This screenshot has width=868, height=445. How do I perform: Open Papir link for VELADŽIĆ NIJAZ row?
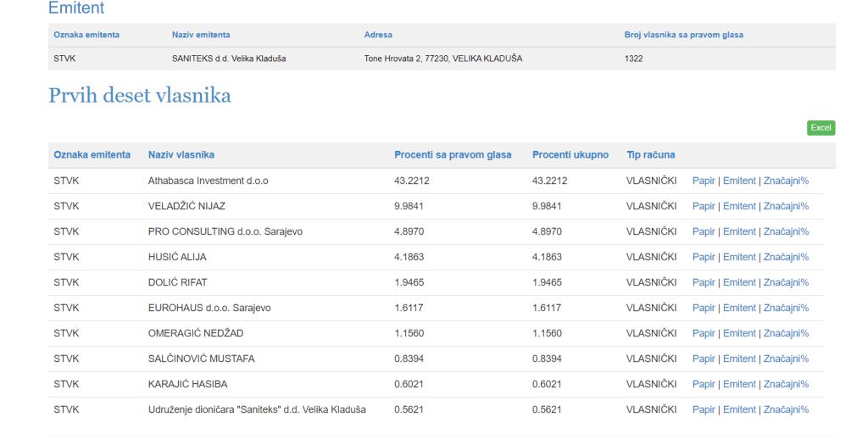pos(704,206)
